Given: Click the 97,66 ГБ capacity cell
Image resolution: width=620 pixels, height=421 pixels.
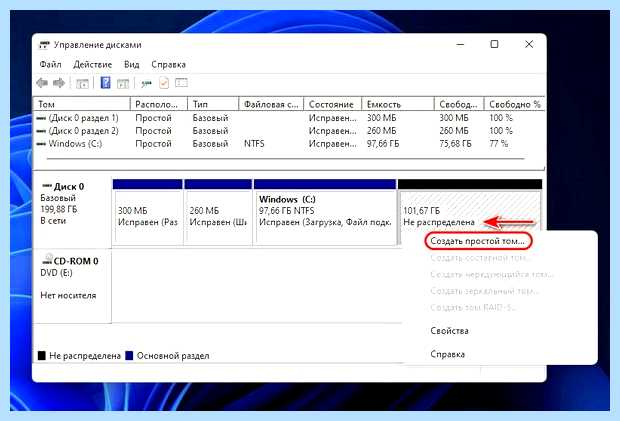Looking at the screenshot, I should (383, 144).
